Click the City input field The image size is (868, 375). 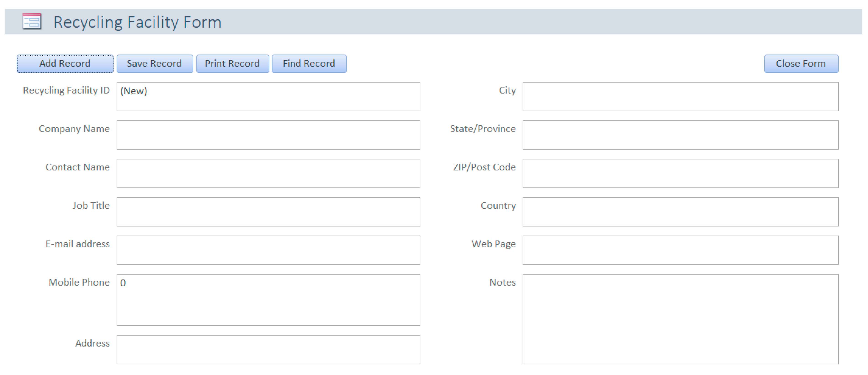click(x=680, y=96)
